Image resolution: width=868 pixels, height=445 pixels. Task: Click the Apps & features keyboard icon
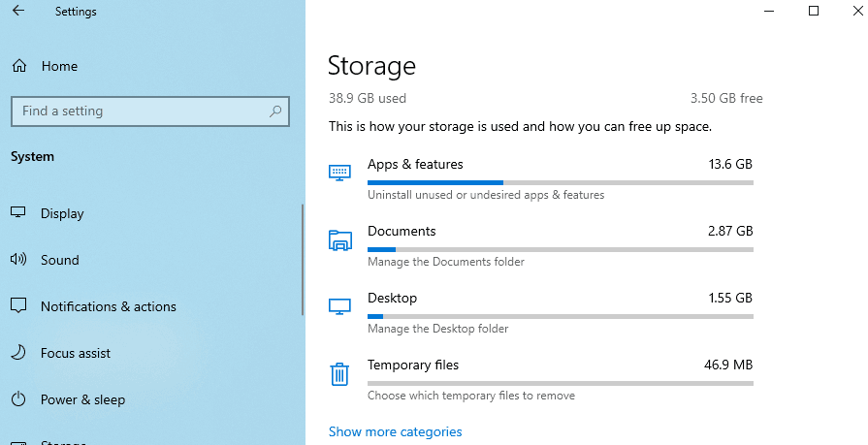coord(339,173)
